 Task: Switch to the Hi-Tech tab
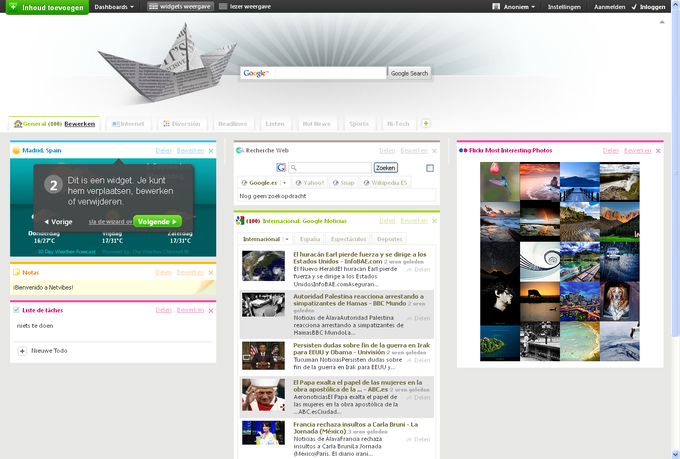pyautogui.click(x=398, y=124)
